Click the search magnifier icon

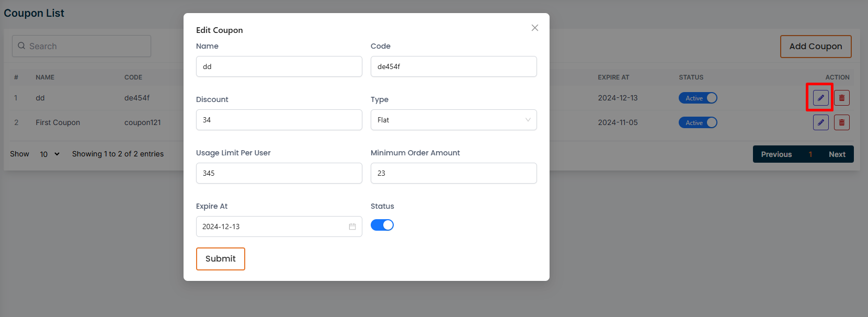point(21,46)
